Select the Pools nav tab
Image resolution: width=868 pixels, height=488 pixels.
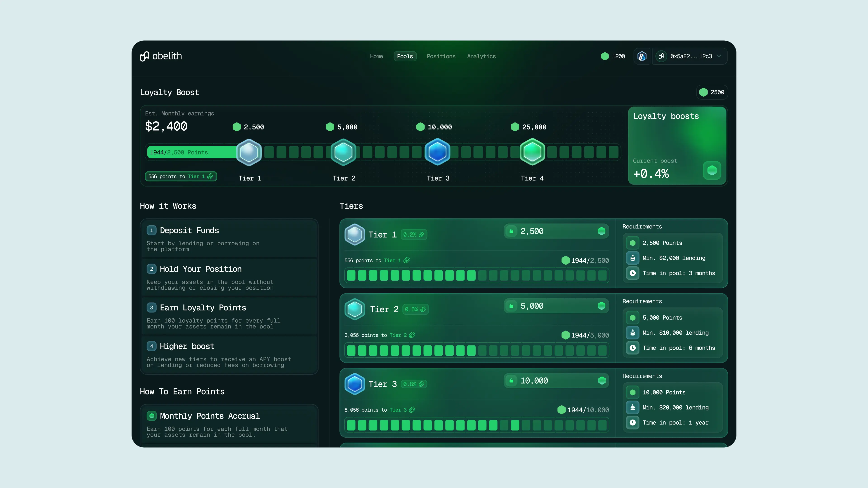[x=405, y=56]
